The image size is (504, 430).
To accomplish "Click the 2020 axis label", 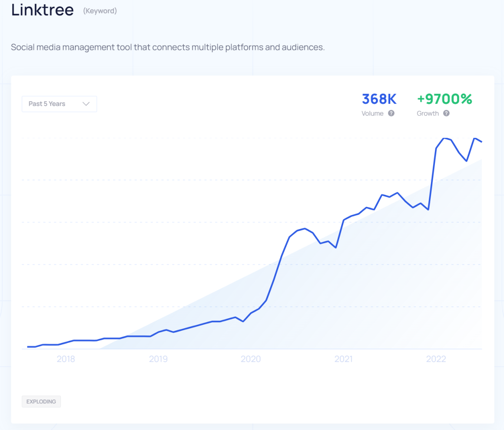I will pos(251,359).
